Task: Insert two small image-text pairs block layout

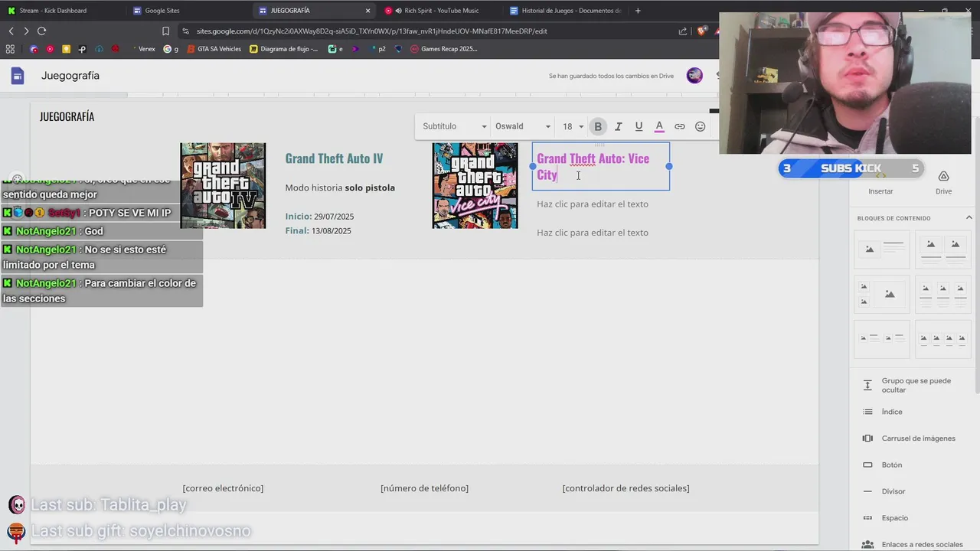Action: 882,338
